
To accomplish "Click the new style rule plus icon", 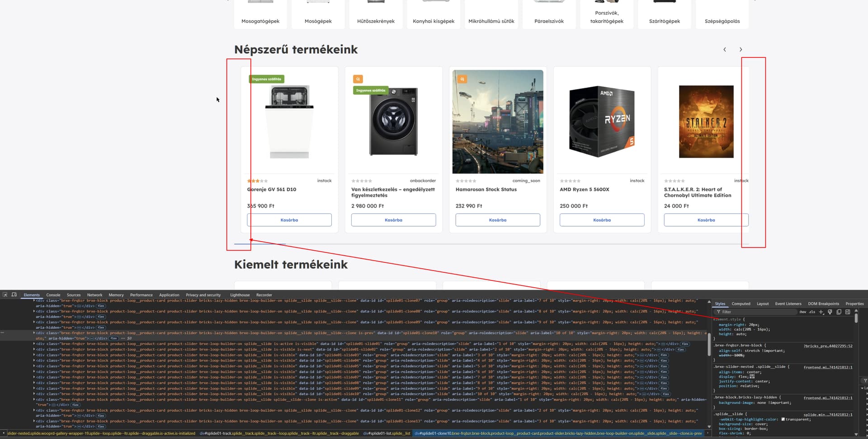I will pos(821,312).
